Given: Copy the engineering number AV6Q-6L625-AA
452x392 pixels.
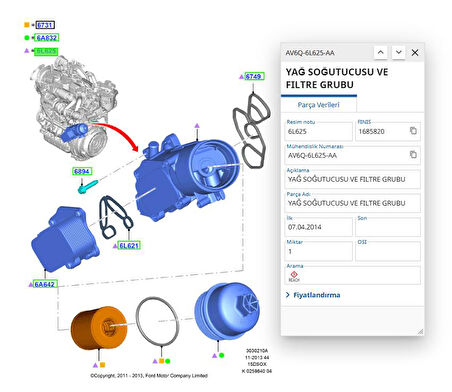Looking at the screenshot, I should click(x=413, y=155).
